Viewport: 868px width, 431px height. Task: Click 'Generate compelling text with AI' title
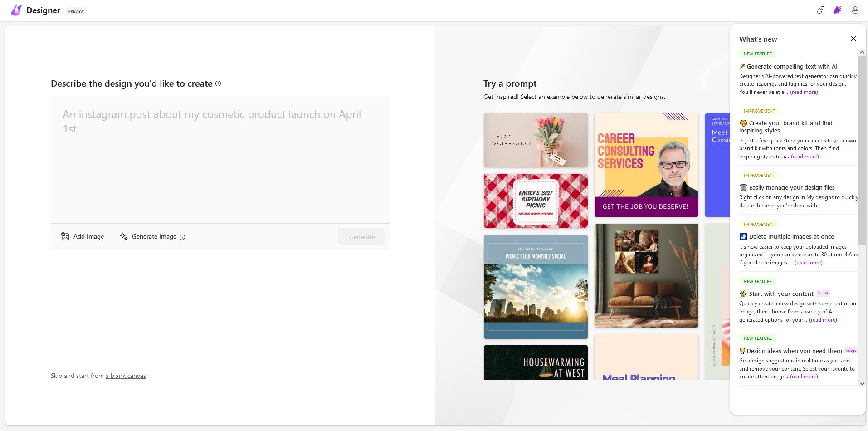pyautogui.click(x=792, y=66)
